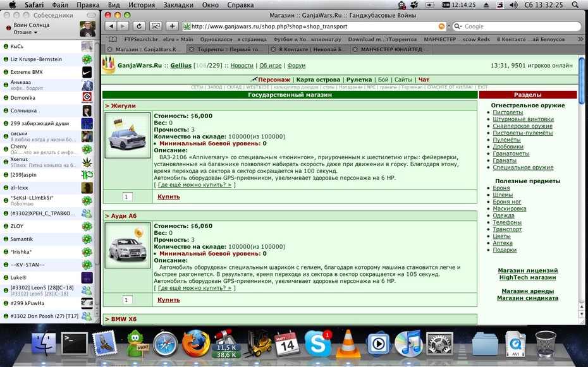Open the Карта острова link
The image size is (588, 367).
coord(318,80)
